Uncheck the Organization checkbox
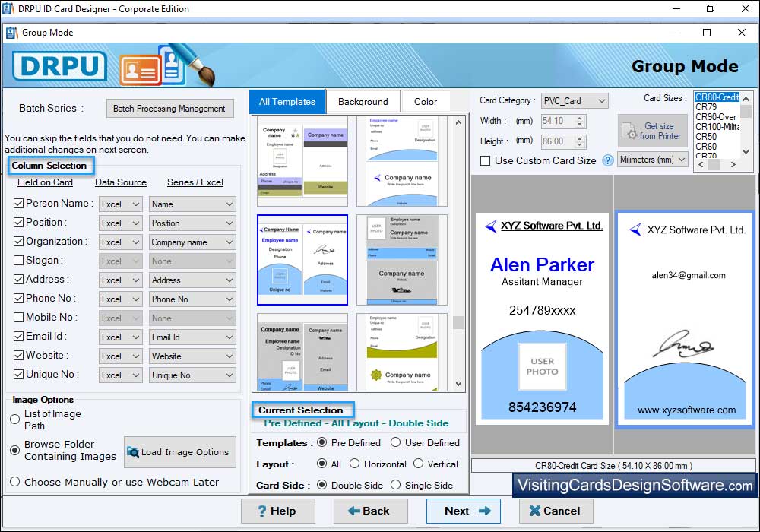760x532 pixels. pyautogui.click(x=18, y=241)
